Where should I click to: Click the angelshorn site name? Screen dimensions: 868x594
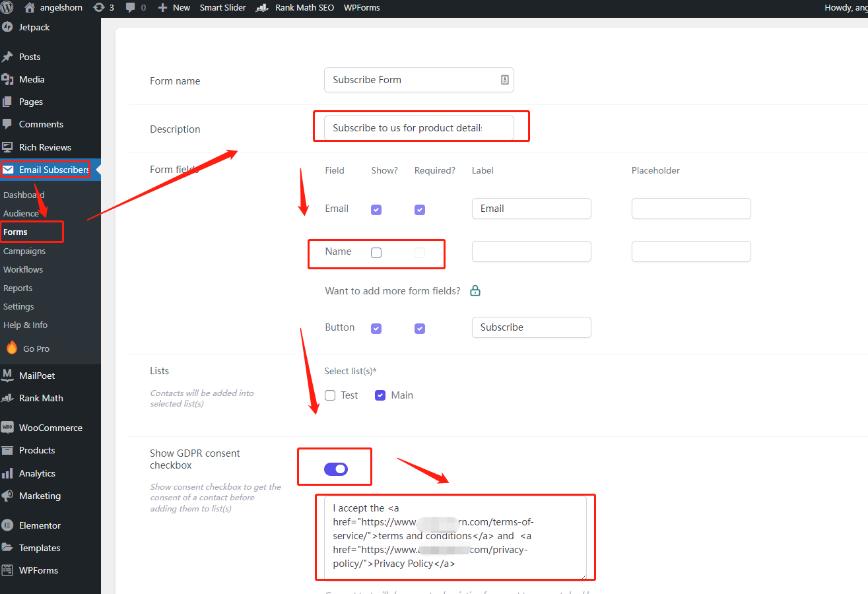click(x=61, y=8)
